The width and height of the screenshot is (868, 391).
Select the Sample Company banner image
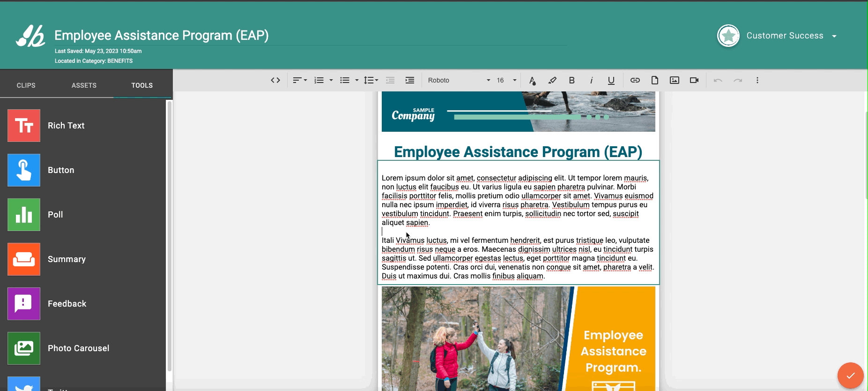click(x=519, y=112)
